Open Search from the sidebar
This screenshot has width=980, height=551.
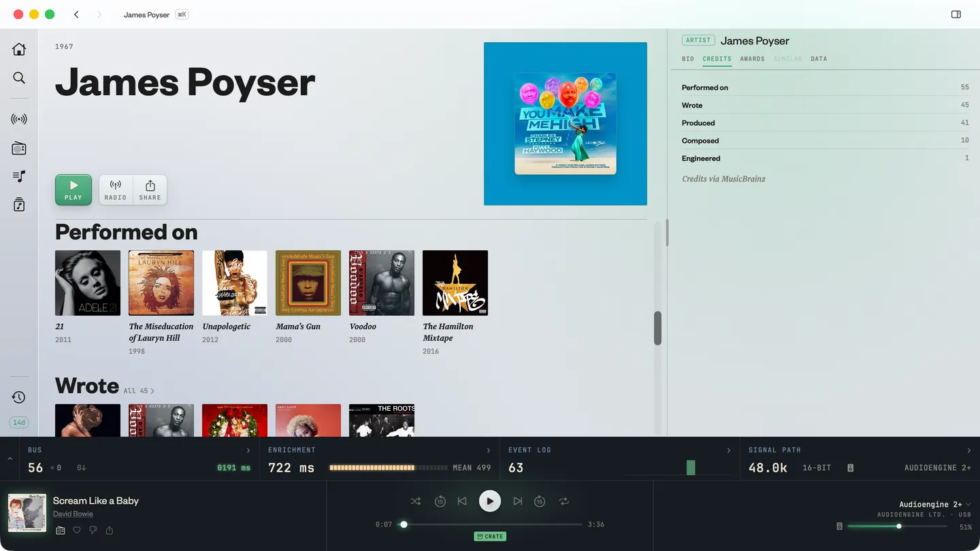point(19,78)
